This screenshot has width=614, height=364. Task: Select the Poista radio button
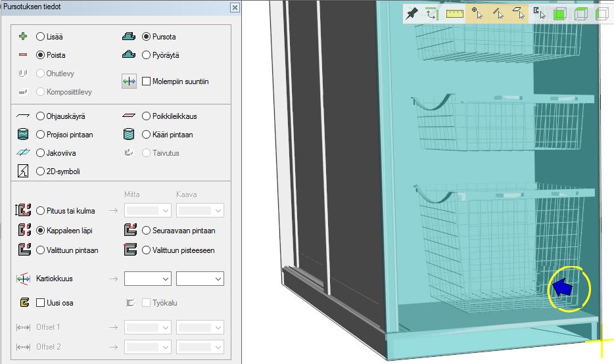point(40,55)
